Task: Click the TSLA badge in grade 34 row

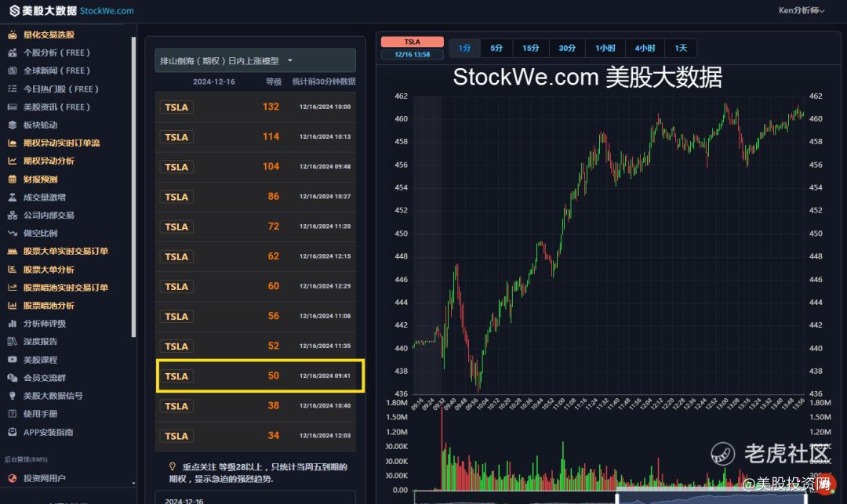Action: click(x=176, y=436)
